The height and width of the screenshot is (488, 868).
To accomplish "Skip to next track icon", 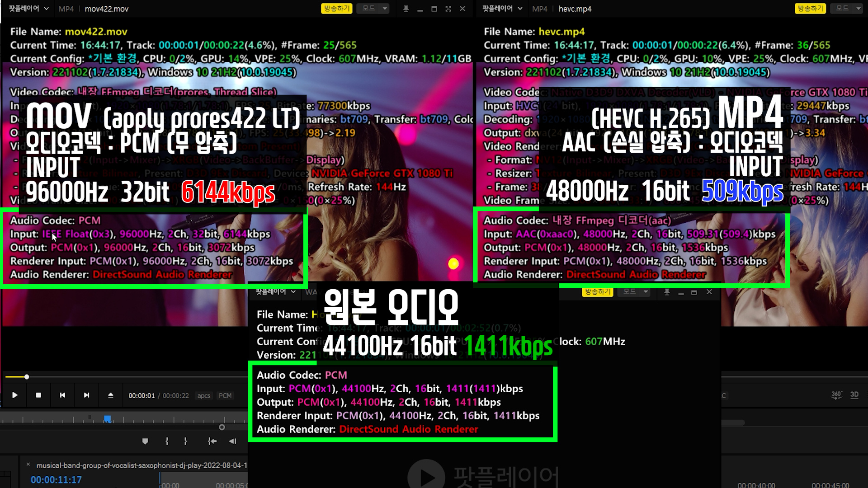I will click(x=86, y=395).
